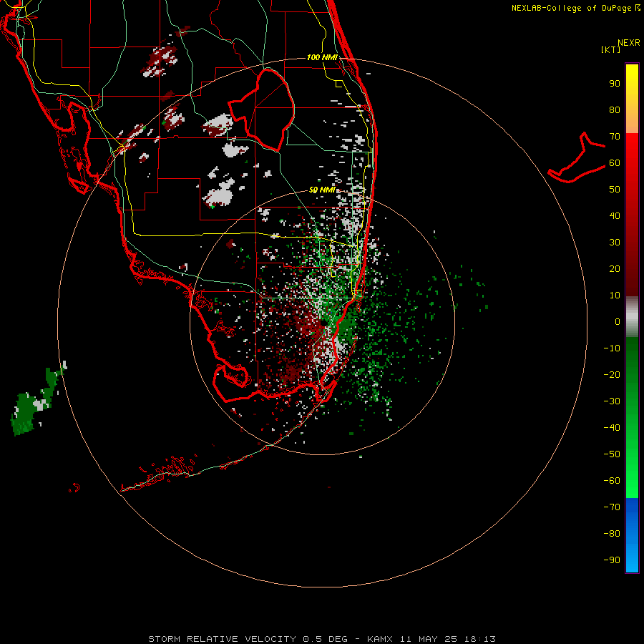This screenshot has height=644, width=644.
Task: Click the -20 value on velocity scale
Action: 612,375
